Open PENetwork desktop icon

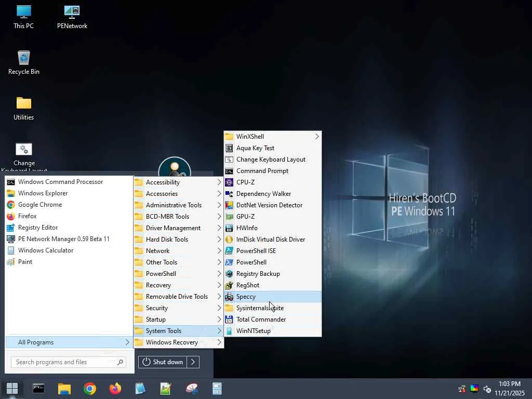[72, 17]
